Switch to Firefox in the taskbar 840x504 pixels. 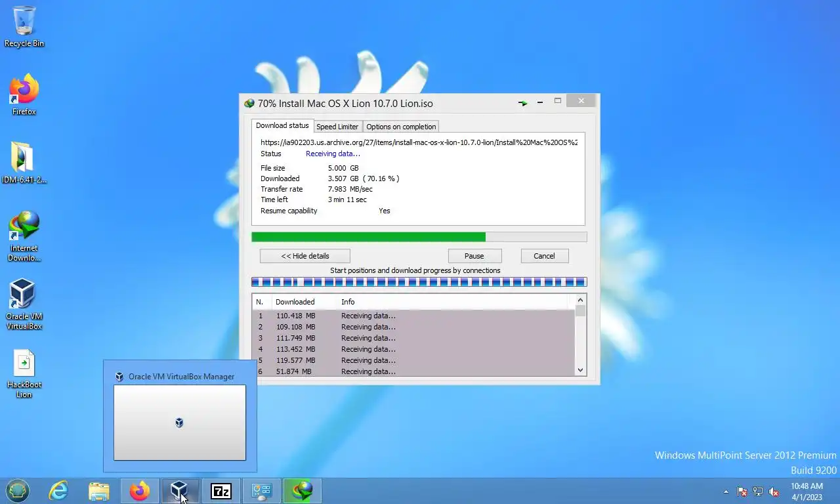pyautogui.click(x=140, y=491)
